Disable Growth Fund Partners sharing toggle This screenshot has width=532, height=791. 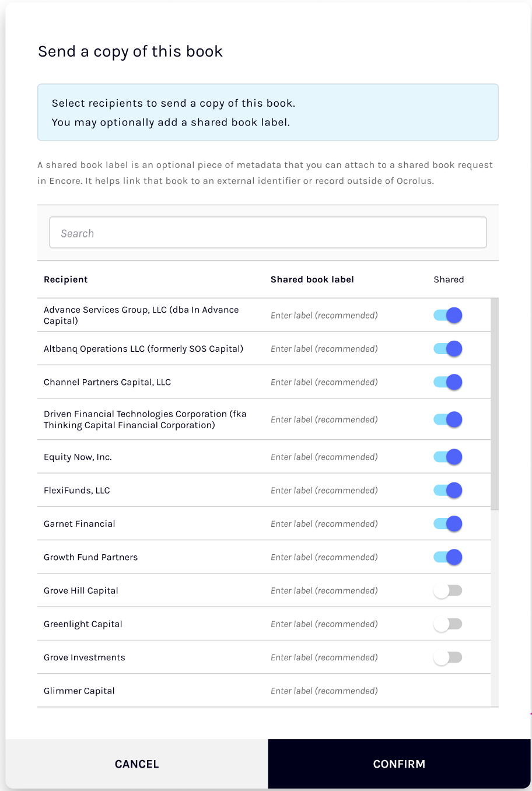[x=448, y=557]
